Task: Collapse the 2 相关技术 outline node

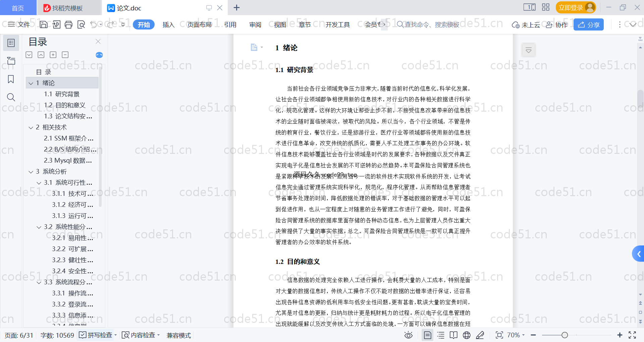Action: click(x=31, y=127)
